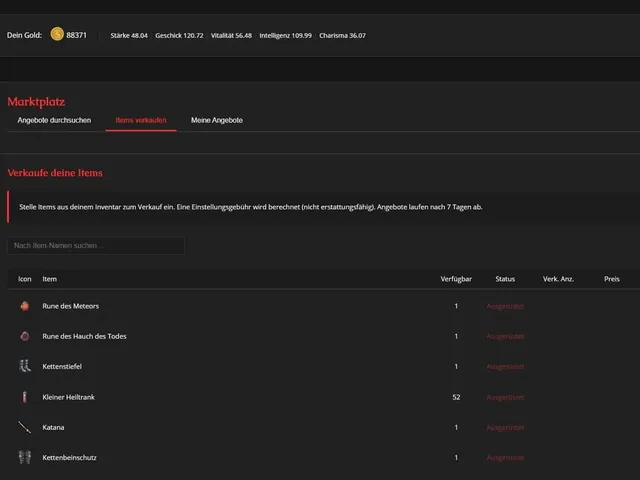Click the Katana sword icon
Image resolution: width=640 pixels, height=480 pixels.
pos(25,427)
